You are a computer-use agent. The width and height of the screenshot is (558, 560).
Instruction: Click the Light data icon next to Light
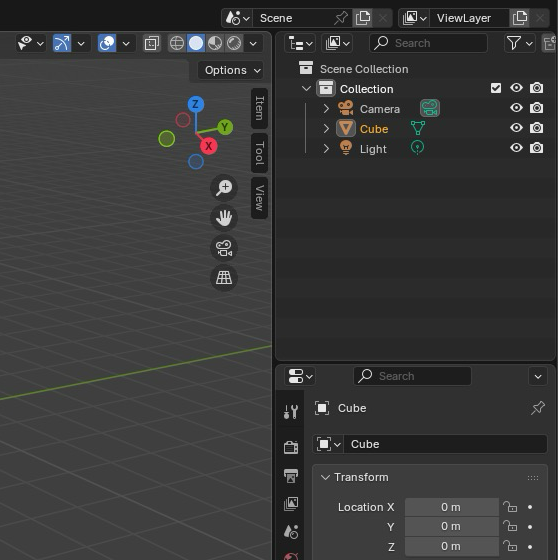tap(417, 148)
